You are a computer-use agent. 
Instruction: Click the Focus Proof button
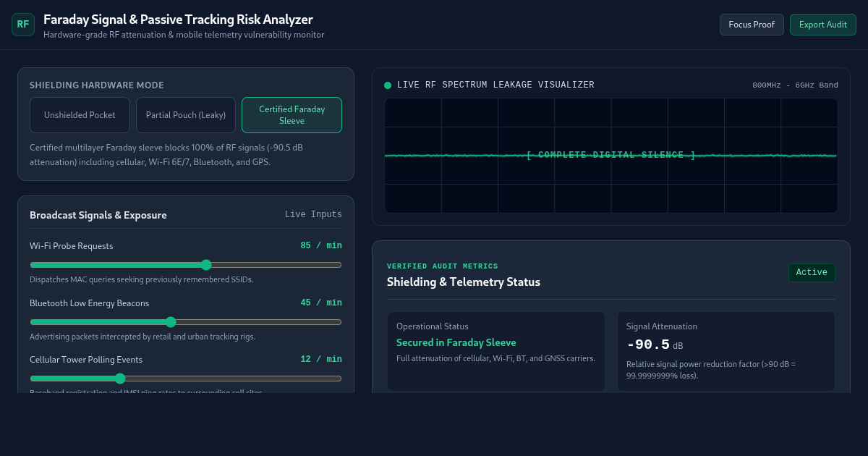pyautogui.click(x=752, y=25)
